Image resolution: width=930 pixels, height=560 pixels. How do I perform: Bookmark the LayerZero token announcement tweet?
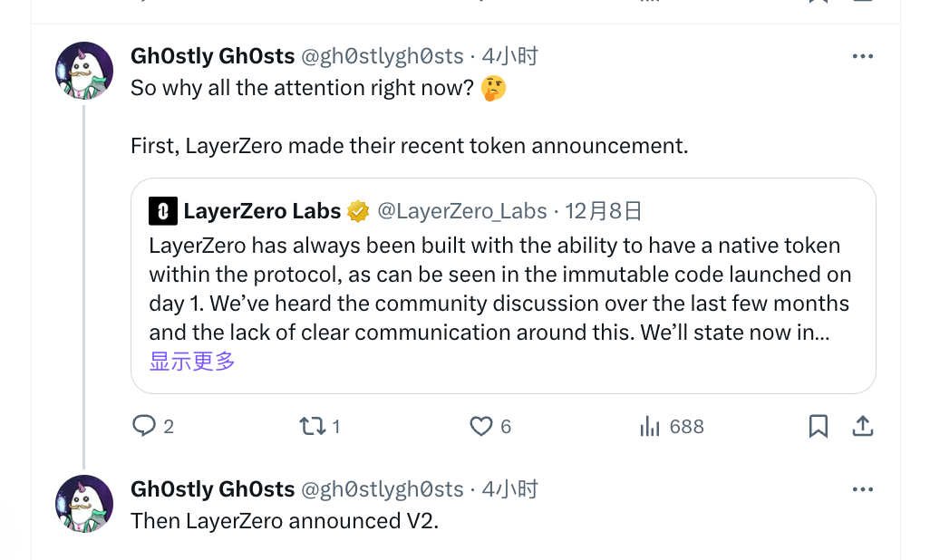tap(818, 426)
